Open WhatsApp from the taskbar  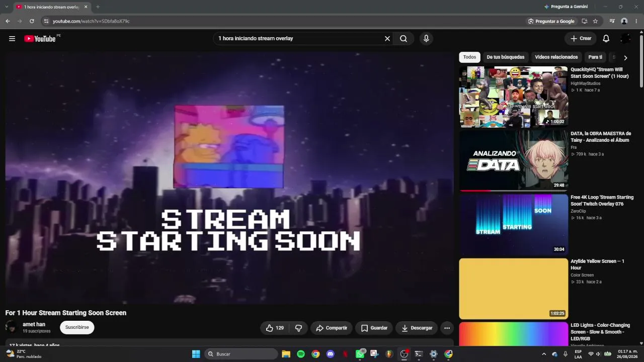tap(360, 354)
